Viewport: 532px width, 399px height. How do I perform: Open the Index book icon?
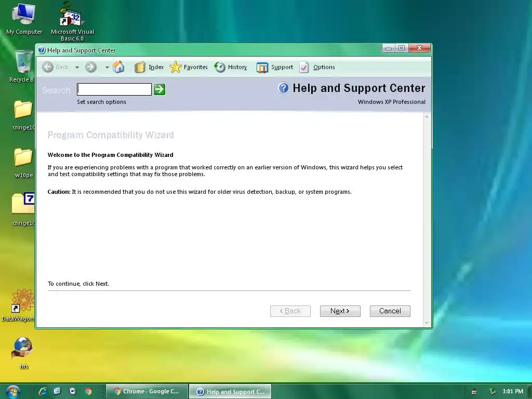[x=139, y=67]
